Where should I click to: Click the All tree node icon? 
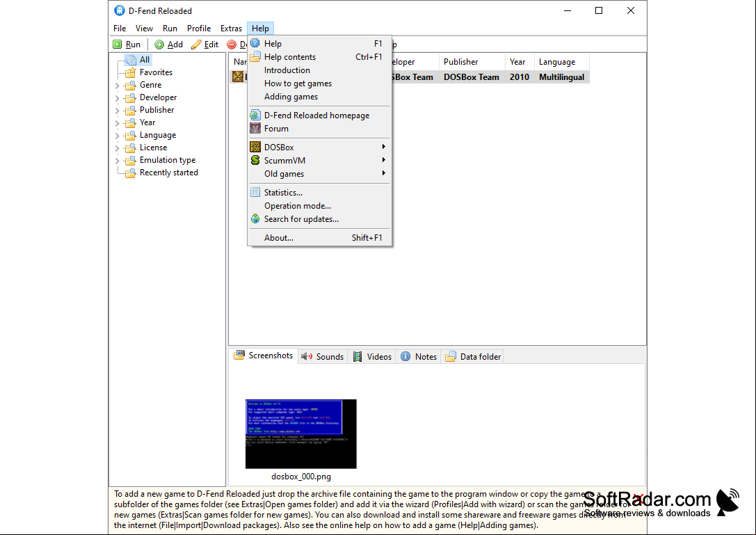coord(131,60)
